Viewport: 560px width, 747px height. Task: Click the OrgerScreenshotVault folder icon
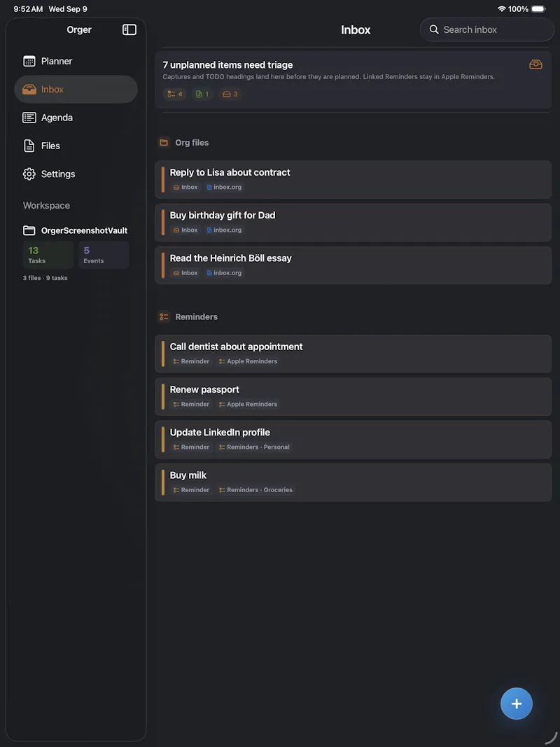[29, 230]
